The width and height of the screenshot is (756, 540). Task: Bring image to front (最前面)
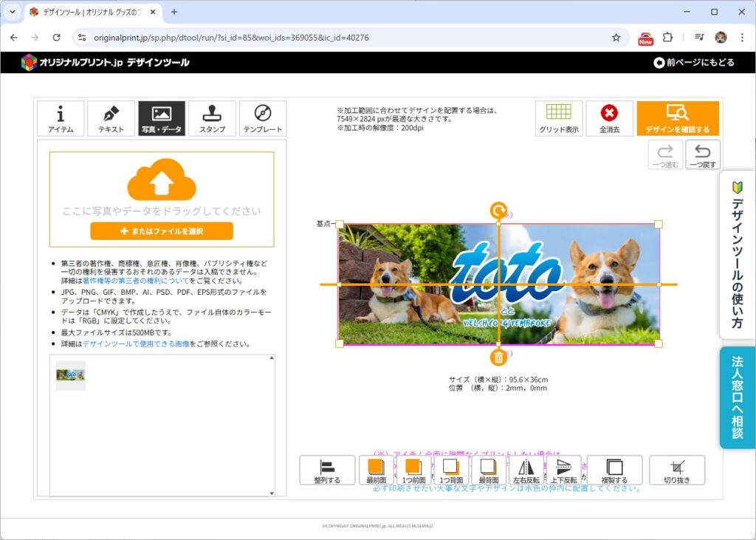coord(376,470)
